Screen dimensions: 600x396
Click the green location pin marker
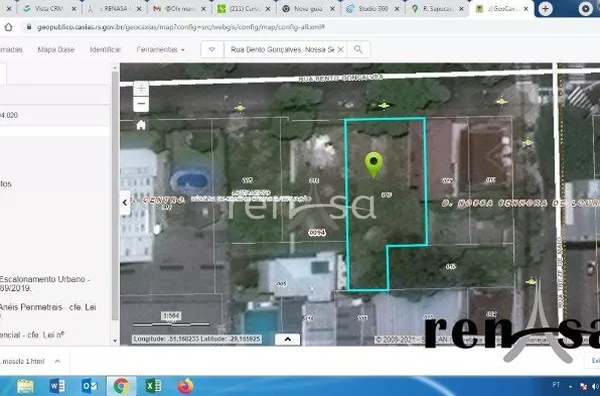pos(373,165)
